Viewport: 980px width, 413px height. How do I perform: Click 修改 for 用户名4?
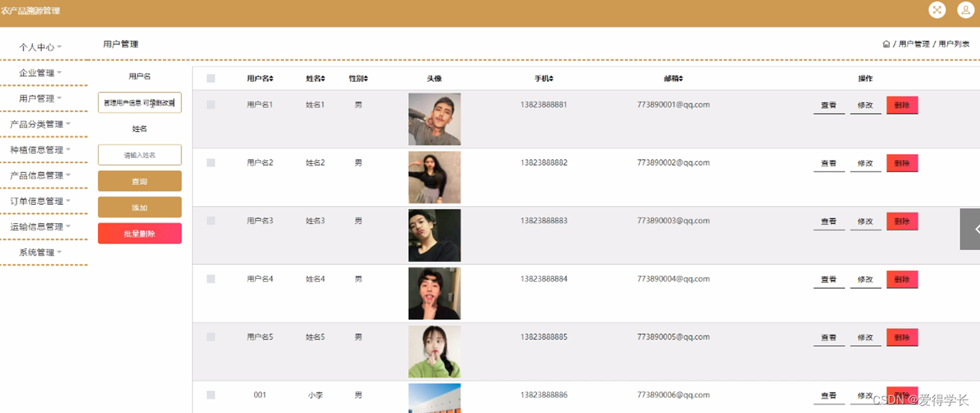[x=866, y=280]
